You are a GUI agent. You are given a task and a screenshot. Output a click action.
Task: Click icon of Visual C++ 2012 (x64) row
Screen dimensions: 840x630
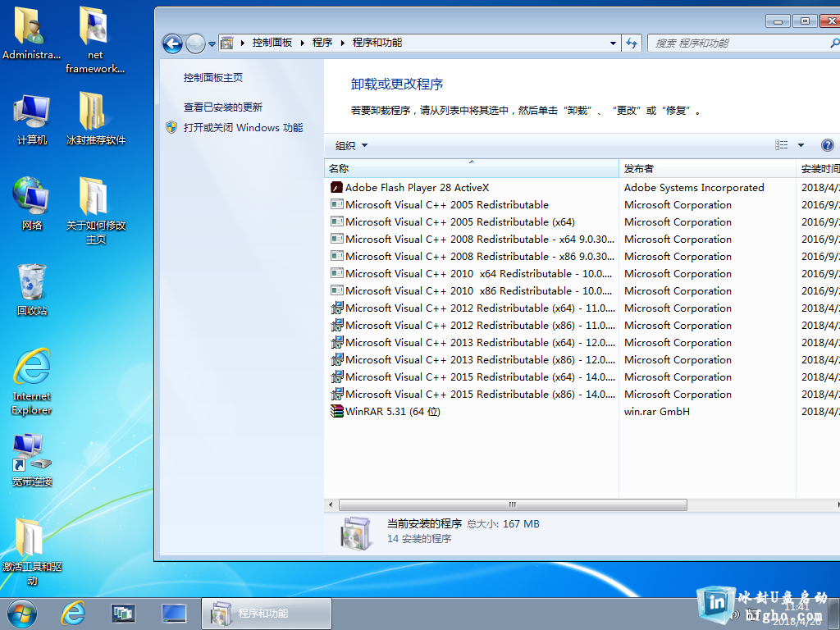pyautogui.click(x=337, y=308)
